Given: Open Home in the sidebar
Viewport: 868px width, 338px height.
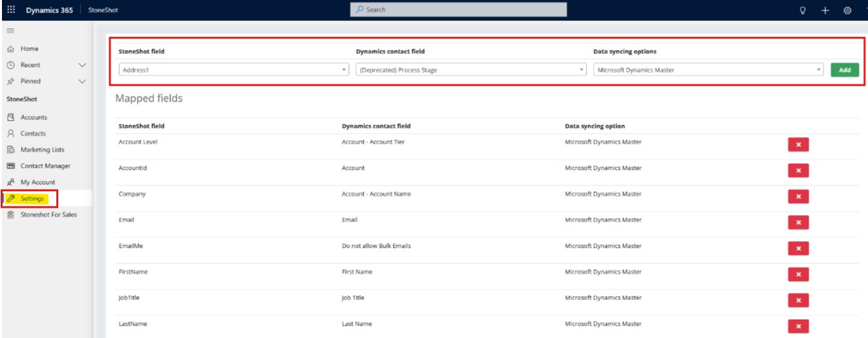Looking at the screenshot, I should click(x=29, y=49).
